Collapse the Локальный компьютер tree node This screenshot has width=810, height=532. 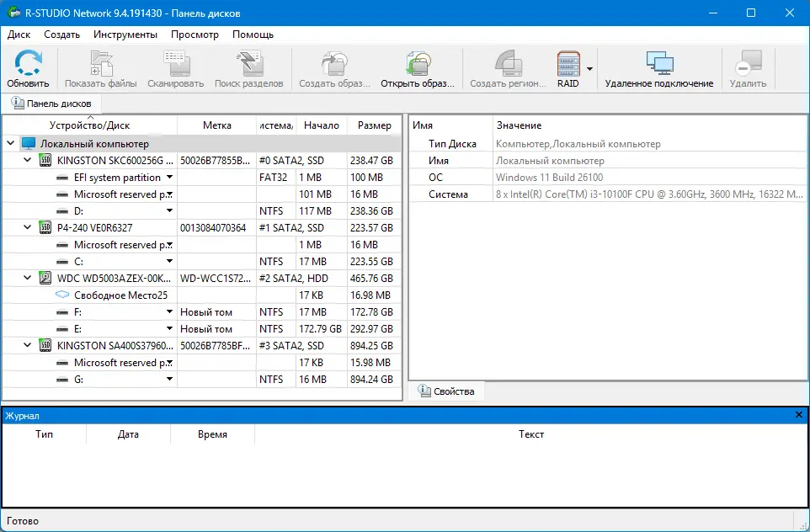tap(11, 143)
